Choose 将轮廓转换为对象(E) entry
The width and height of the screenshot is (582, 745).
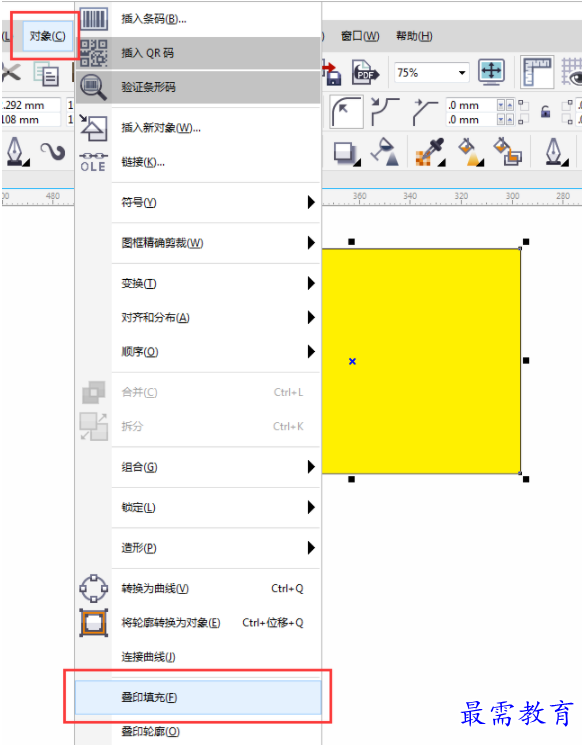(198, 622)
